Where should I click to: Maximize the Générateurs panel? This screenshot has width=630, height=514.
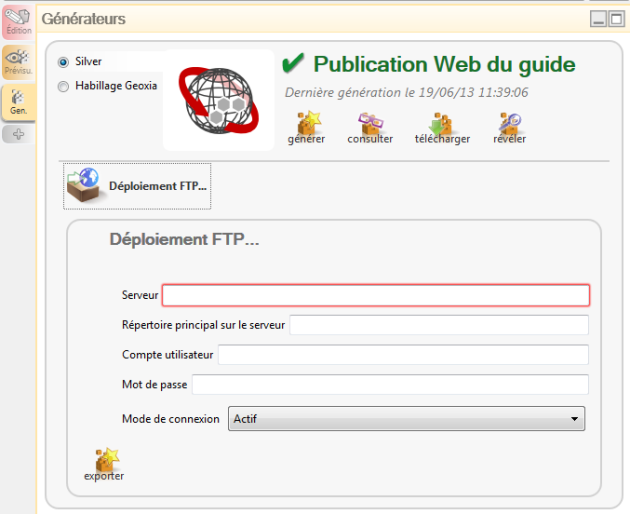click(616, 19)
